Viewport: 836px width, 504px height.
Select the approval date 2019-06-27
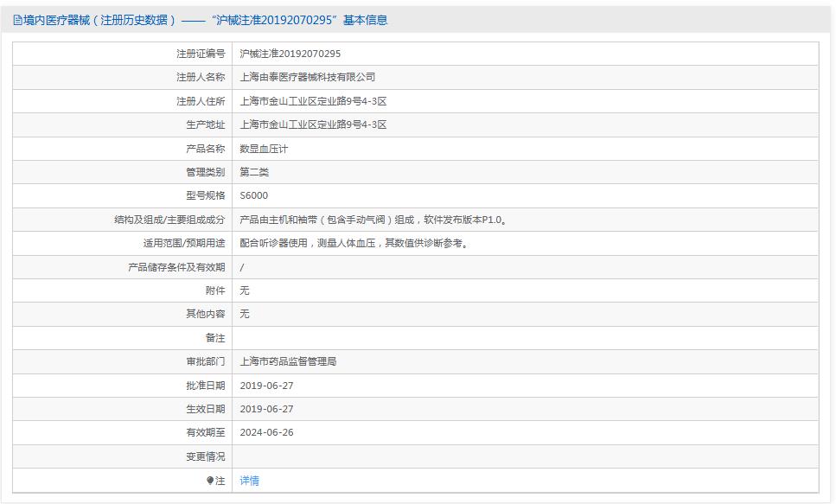pos(265,385)
